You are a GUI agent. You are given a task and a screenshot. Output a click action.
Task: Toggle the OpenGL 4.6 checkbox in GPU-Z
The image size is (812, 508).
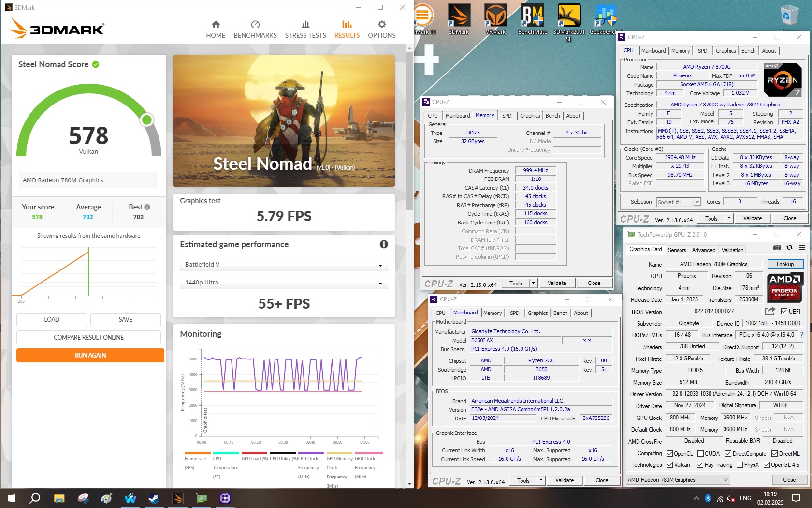(767, 465)
